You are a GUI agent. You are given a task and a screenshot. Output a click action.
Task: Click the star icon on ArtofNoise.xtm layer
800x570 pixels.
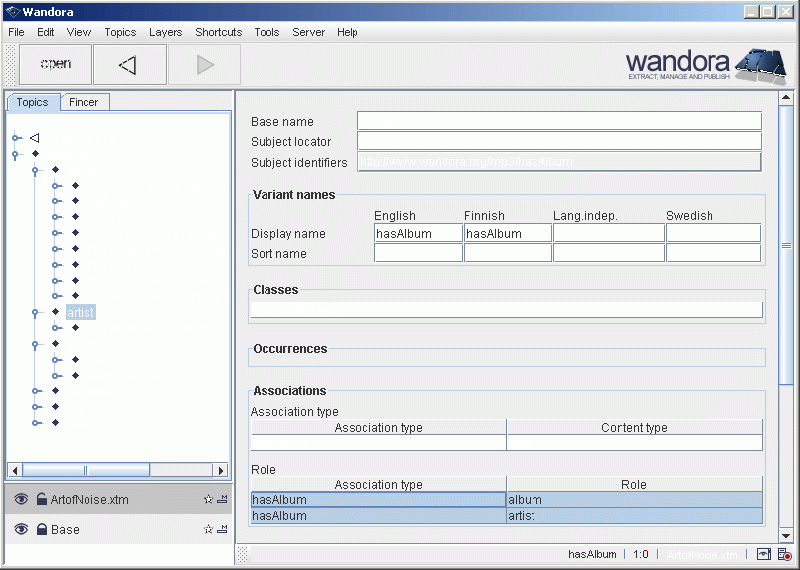pyautogui.click(x=208, y=499)
